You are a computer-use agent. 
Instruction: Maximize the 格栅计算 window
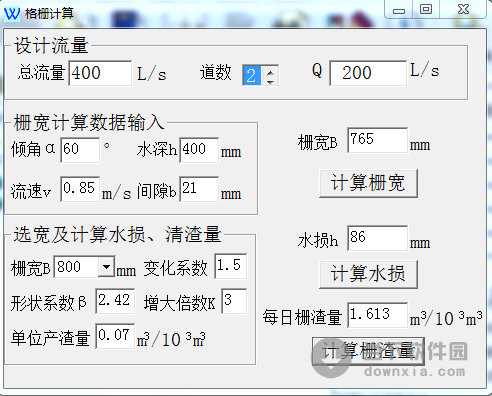[x=426, y=9]
